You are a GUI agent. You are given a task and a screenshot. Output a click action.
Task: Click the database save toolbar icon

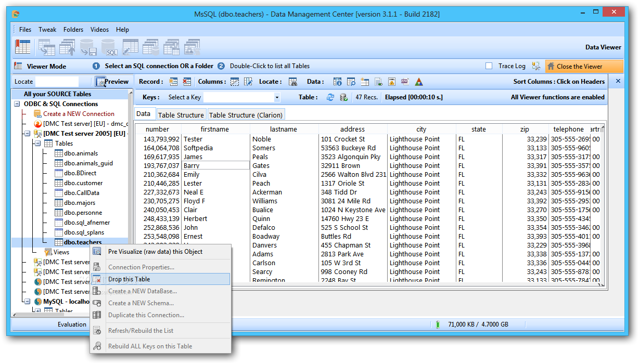click(88, 47)
